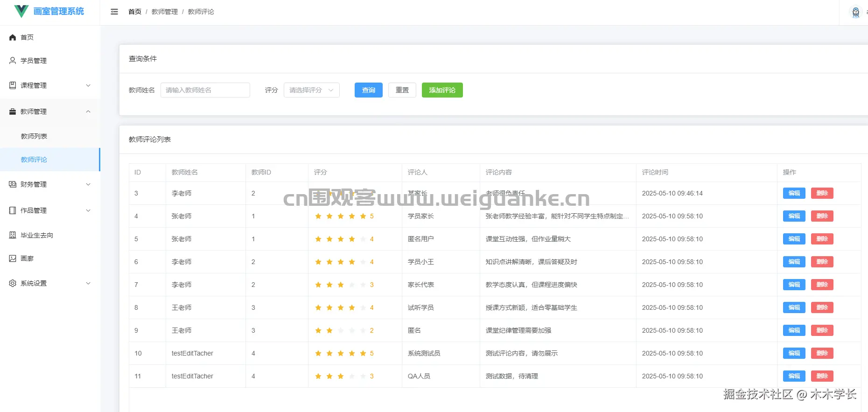Click testEditTacher name in row 10
This screenshot has width=868, height=412.
tap(192, 353)
